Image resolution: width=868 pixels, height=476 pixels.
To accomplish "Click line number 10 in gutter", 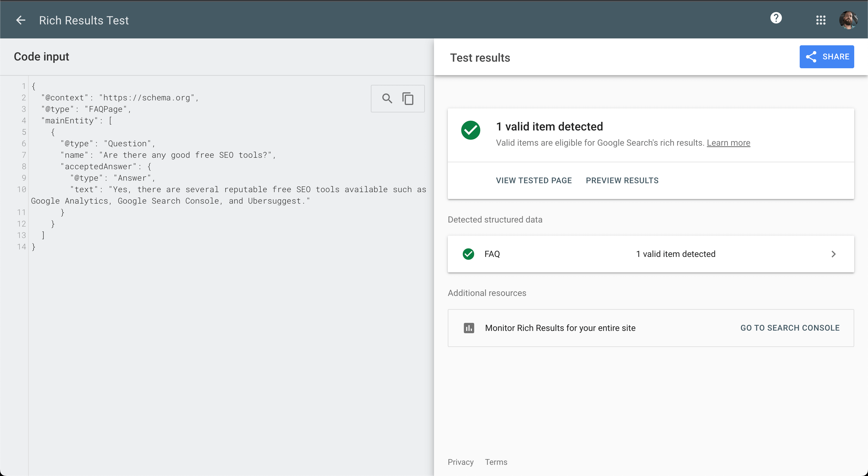I will [22, 189].
